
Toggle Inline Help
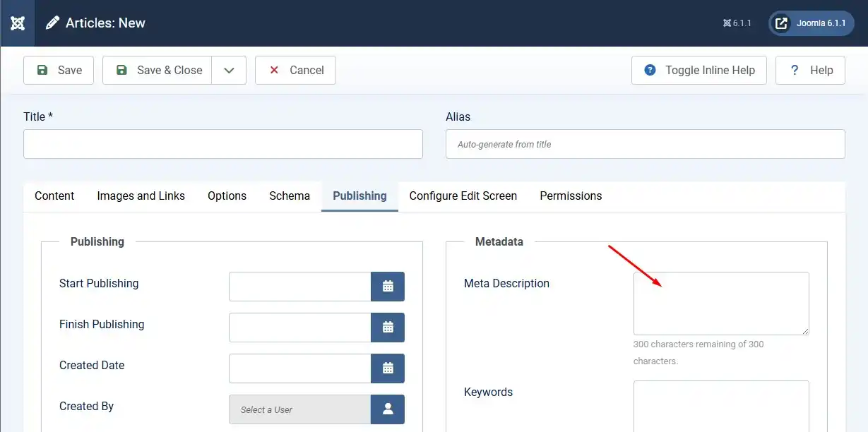(699, 70)
